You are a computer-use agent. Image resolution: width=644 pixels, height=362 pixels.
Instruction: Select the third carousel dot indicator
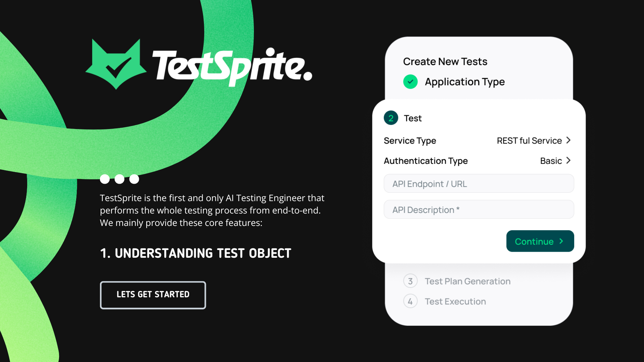click(134, 179)
